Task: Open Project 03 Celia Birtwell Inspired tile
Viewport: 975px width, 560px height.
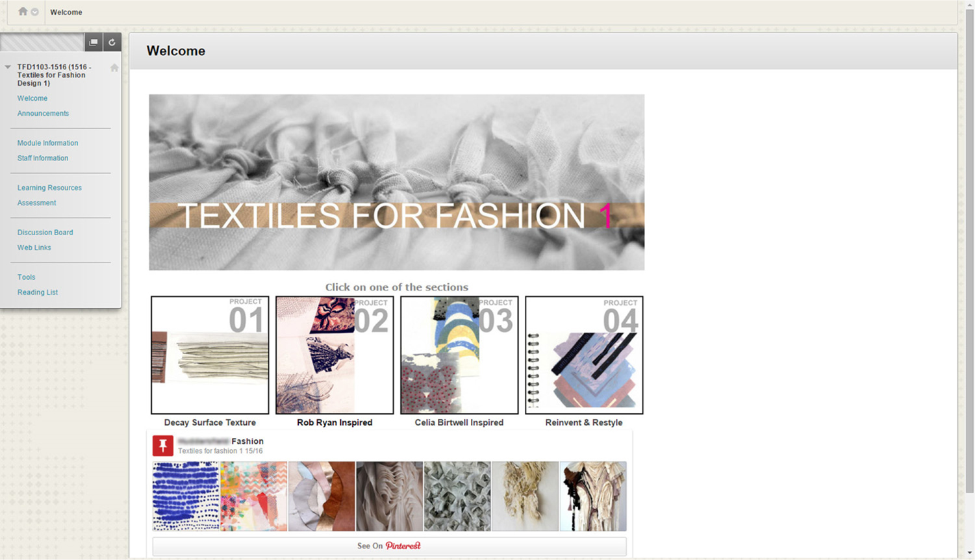Action: (459, 355)
